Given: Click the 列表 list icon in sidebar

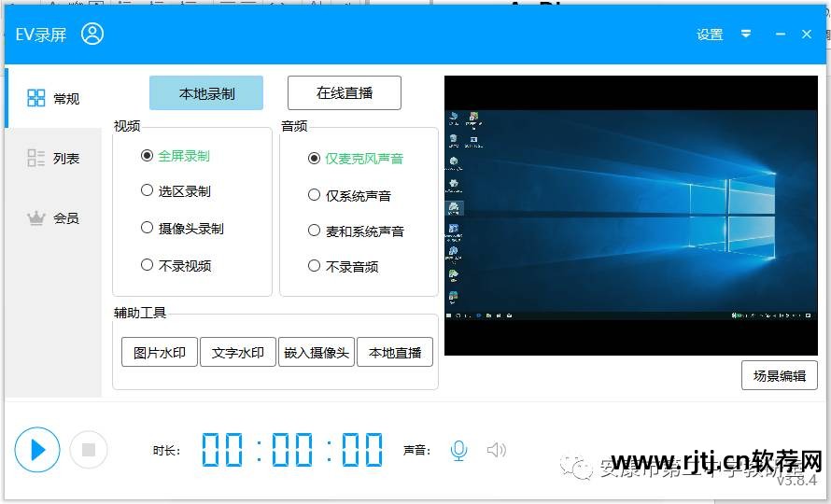Looking at the screenshot, I should (x=36, y=158).
